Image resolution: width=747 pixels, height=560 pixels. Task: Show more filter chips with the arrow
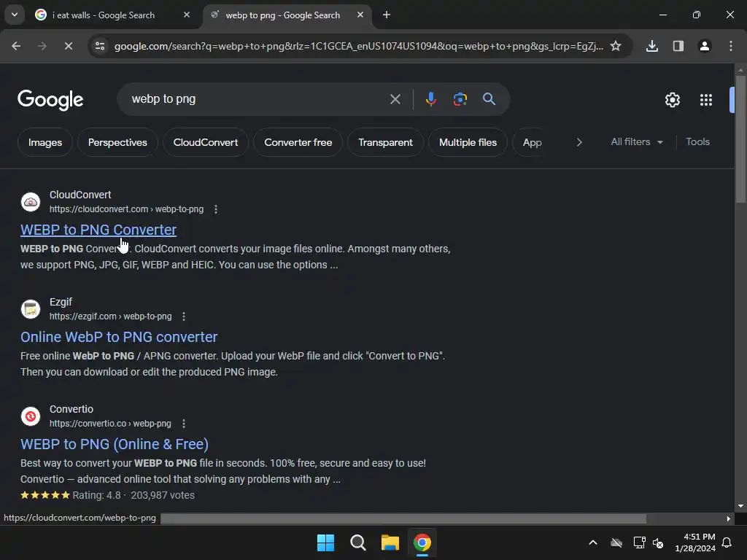point(578,142)
